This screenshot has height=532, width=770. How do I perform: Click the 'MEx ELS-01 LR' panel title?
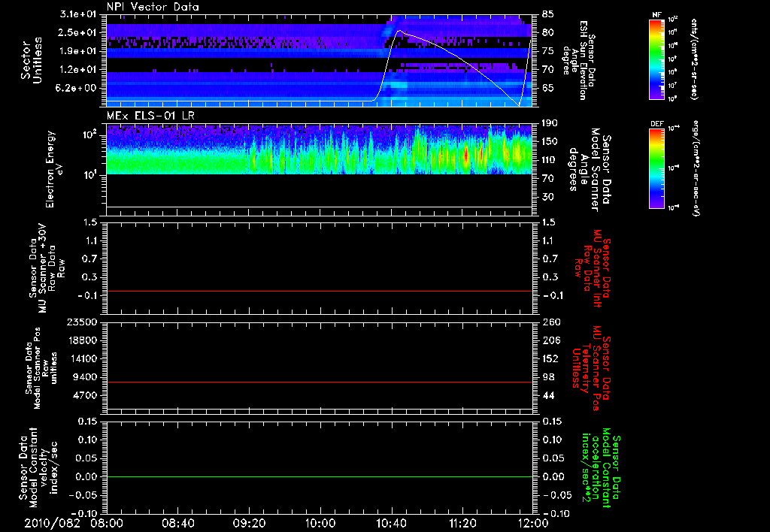click(x=150, y=116)
